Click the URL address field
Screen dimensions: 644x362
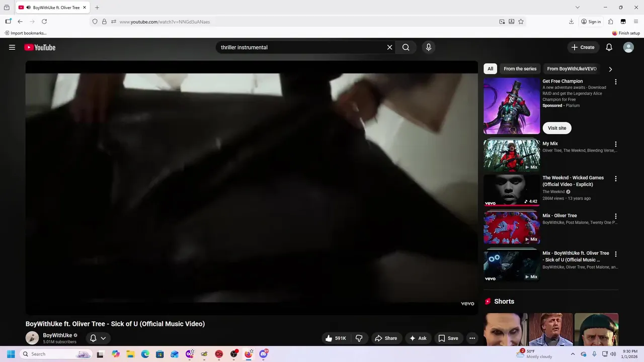pos(307,22)
